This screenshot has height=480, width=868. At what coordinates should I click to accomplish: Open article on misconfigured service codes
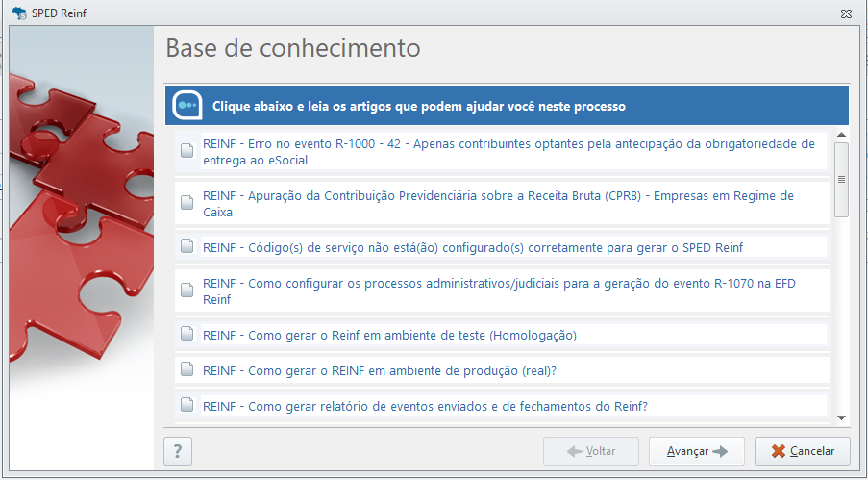473,248
